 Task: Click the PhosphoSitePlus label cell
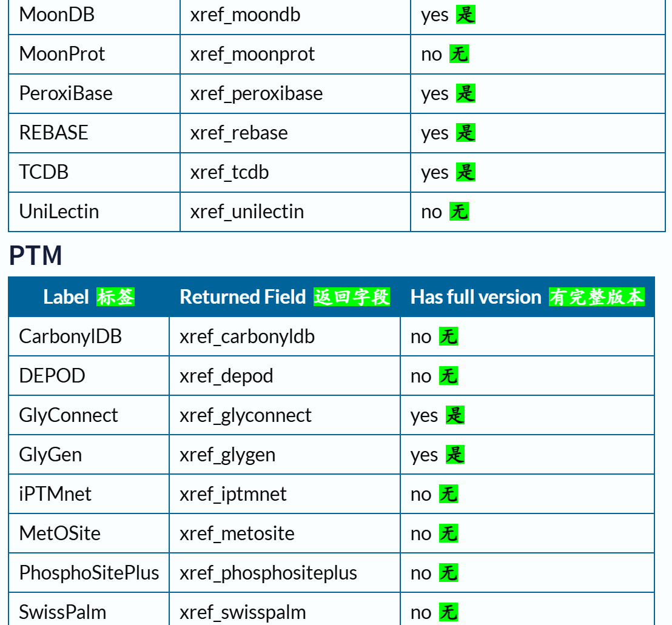(x=89, y=573)
